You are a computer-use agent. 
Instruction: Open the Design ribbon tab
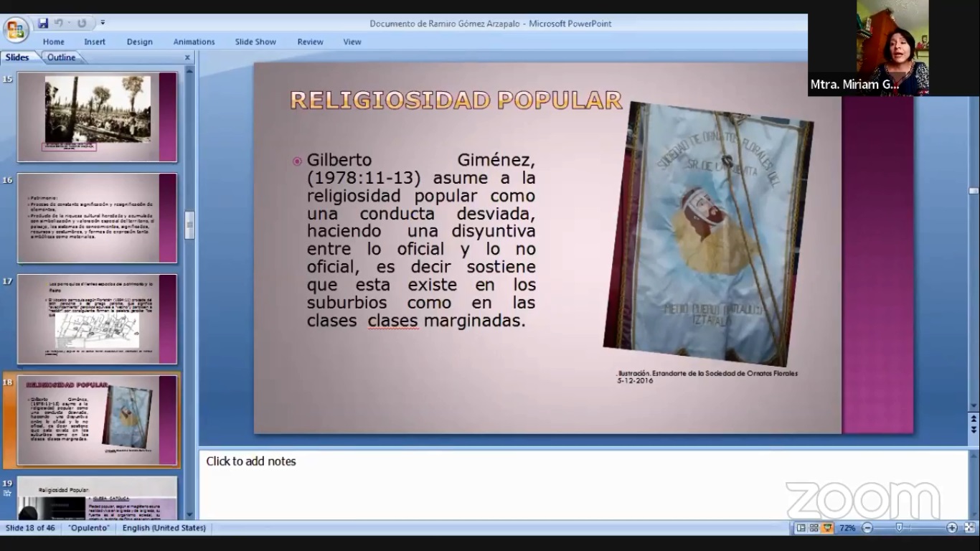(x=140, y=42)
